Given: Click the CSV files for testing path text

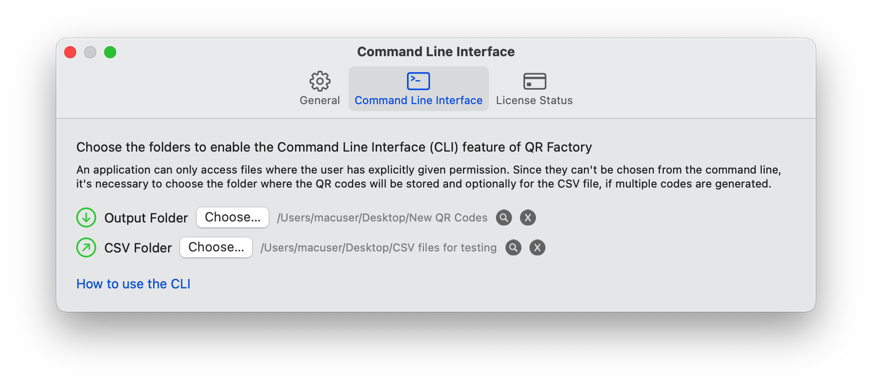Looking at the screenshot, I should pos(379,248).
